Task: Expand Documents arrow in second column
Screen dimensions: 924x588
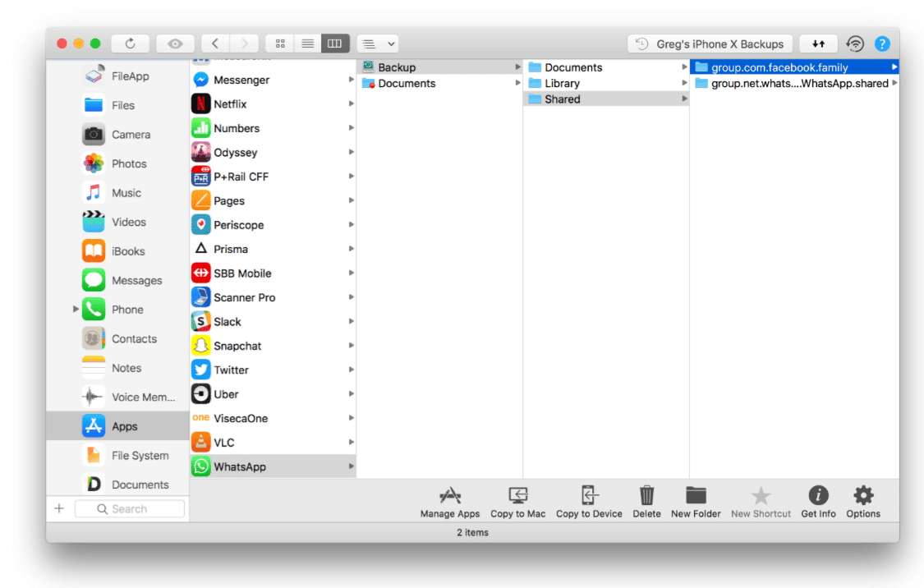Action: [x=518, y=83]
